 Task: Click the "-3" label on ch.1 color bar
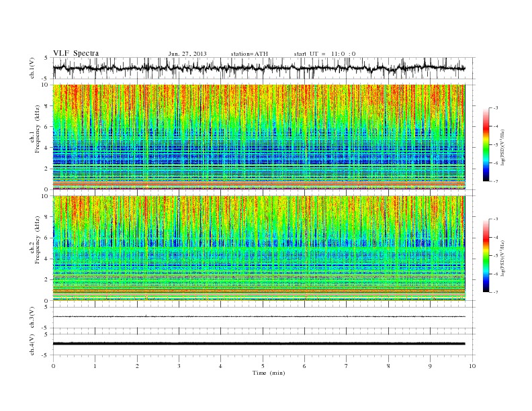pyautogui.click(x=496, y=108)
